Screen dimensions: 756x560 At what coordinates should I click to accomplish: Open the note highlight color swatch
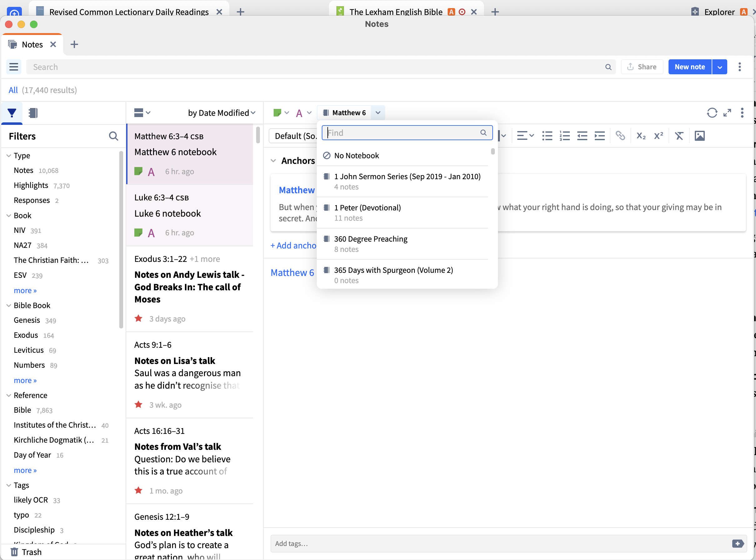pos(277,113)
